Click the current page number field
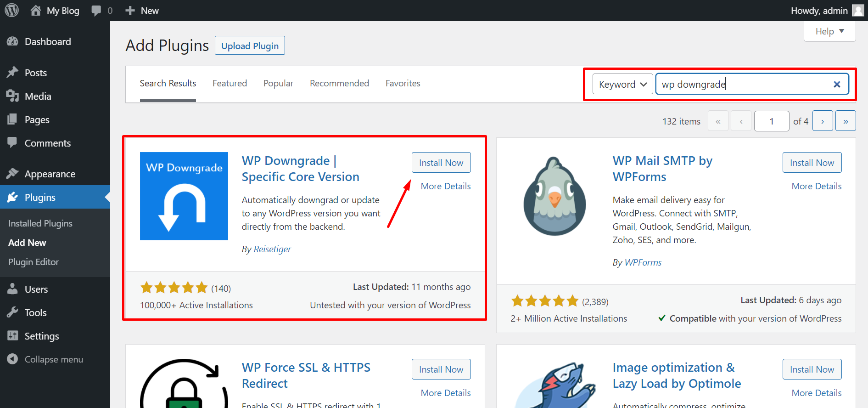The image size is (868, 408). click(772, 121)
